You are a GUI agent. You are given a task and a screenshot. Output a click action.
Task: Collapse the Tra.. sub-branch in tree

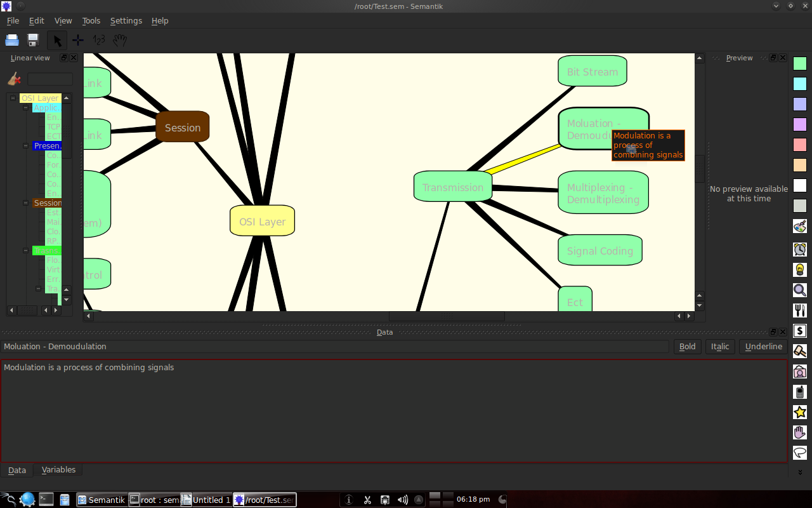(x=39, y=289)
